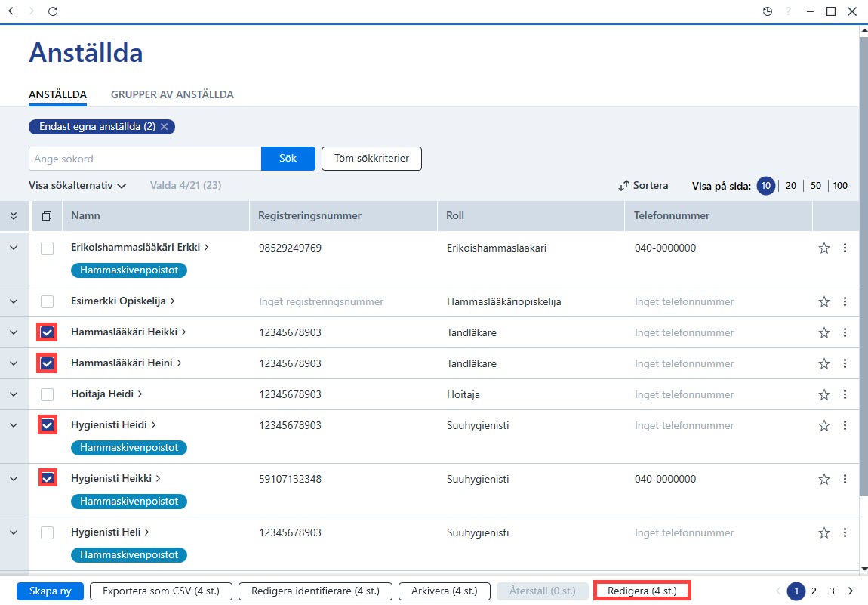868x605 pixels.
Task: Open three-dot menu for Hygienisti Heikki
Action: pos(845,479)
